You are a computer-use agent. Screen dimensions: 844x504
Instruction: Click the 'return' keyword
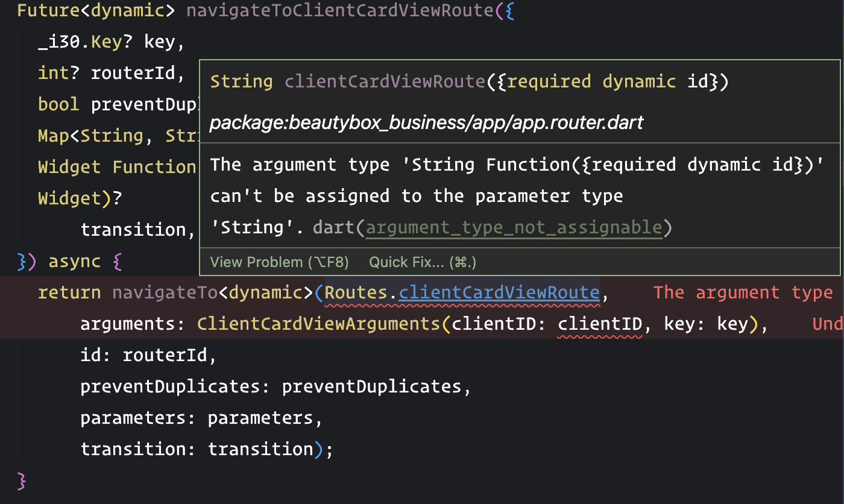click(69, 293)
